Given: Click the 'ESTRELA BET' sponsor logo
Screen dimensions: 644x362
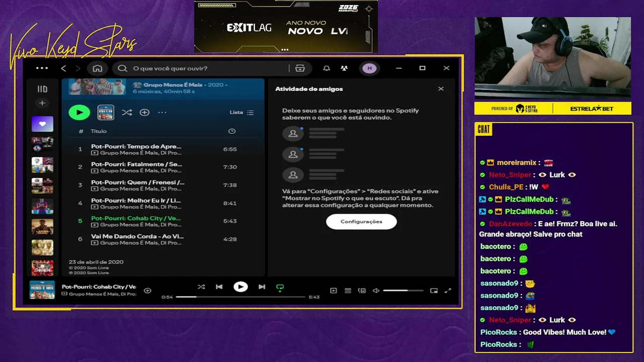Looking at the screenshot, I should coord(592,109).
